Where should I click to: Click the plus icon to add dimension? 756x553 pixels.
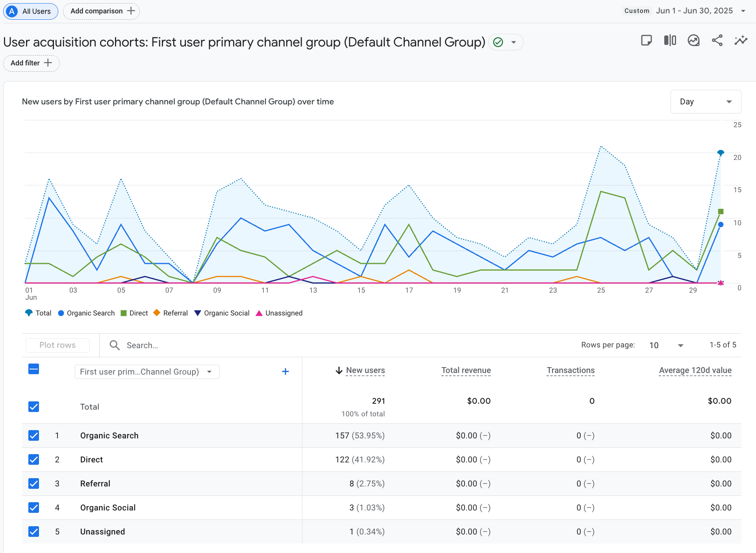[x=285, y=371]
